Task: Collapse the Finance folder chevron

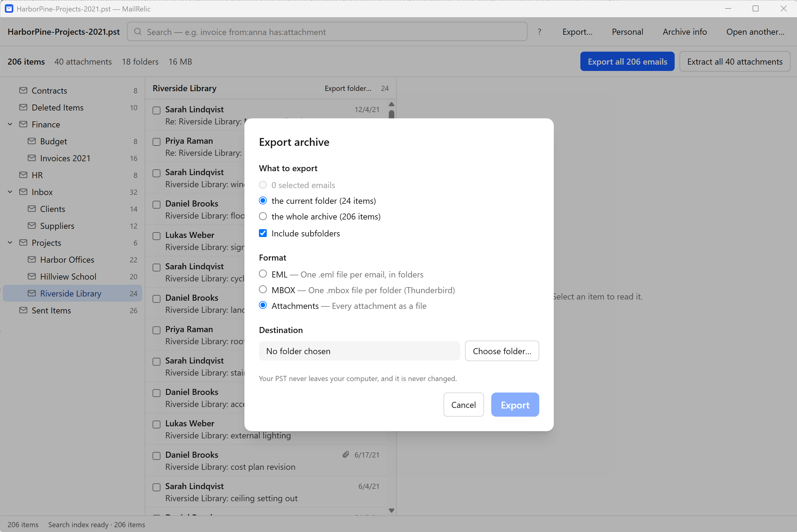Action: coord(10,124)
